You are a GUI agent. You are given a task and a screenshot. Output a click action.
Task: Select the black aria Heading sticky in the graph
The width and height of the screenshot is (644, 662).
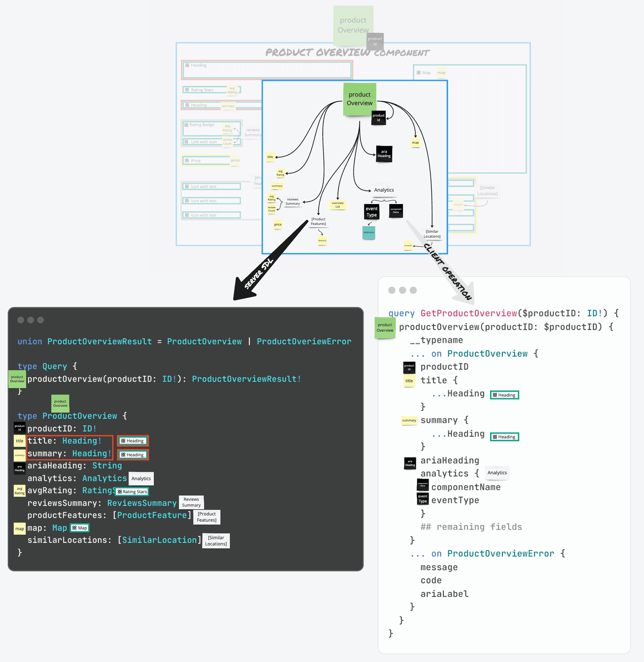tap(384, 154)
